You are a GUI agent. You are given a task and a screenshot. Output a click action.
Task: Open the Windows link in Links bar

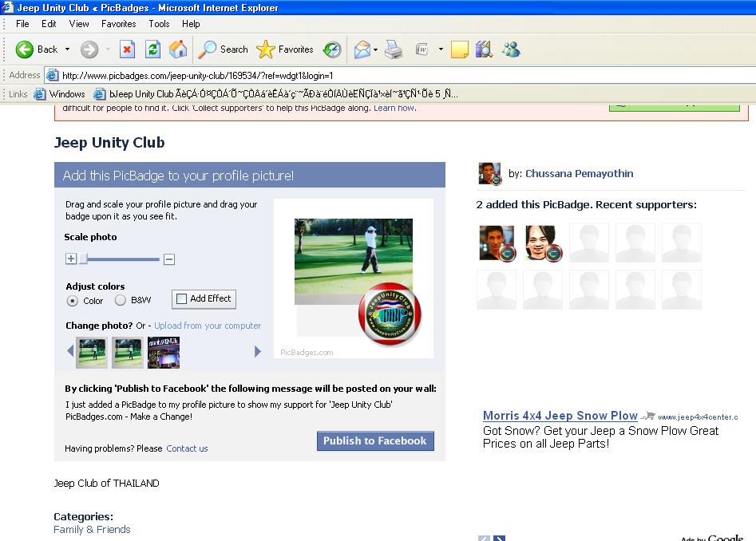[x=60, y=94]
